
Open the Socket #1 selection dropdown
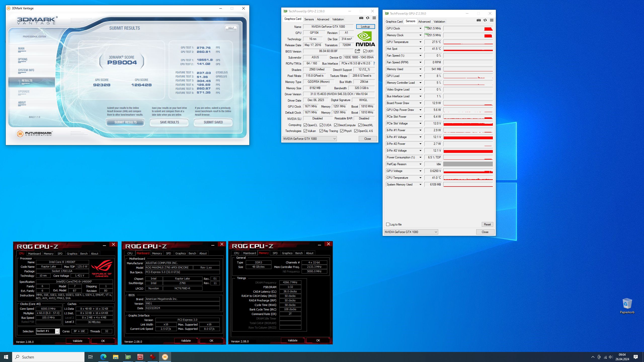[x=48, y=331]
